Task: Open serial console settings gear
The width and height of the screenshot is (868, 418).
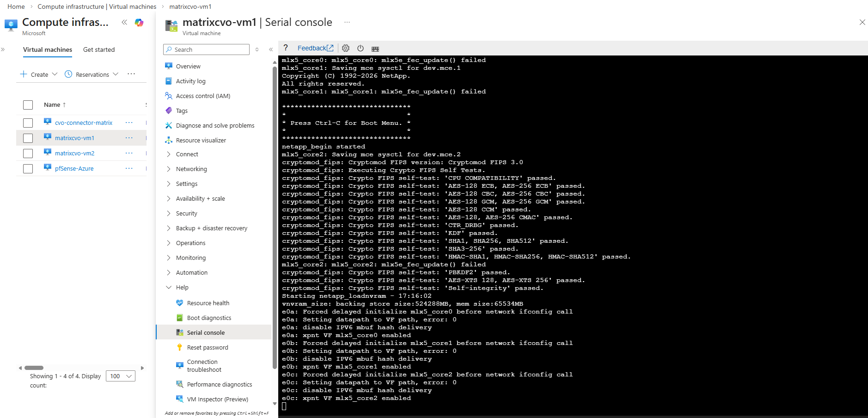Action: pos(346,48)
